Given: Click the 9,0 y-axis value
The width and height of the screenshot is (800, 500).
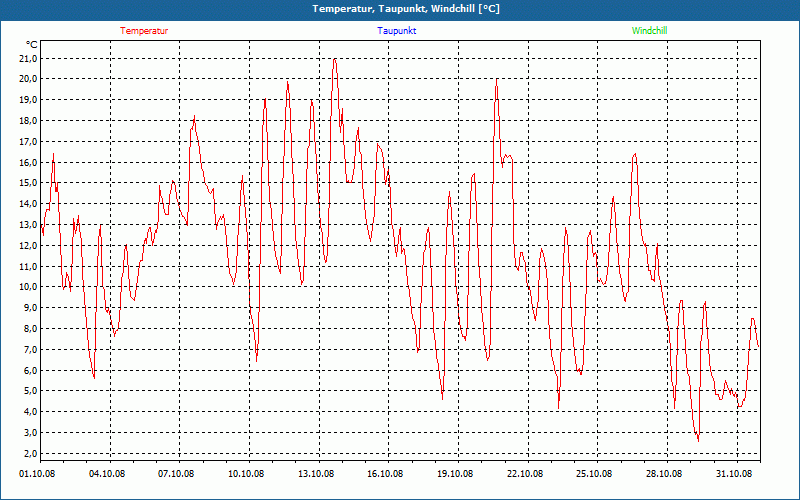Looking at the screenshot, I should coord(30,308).
